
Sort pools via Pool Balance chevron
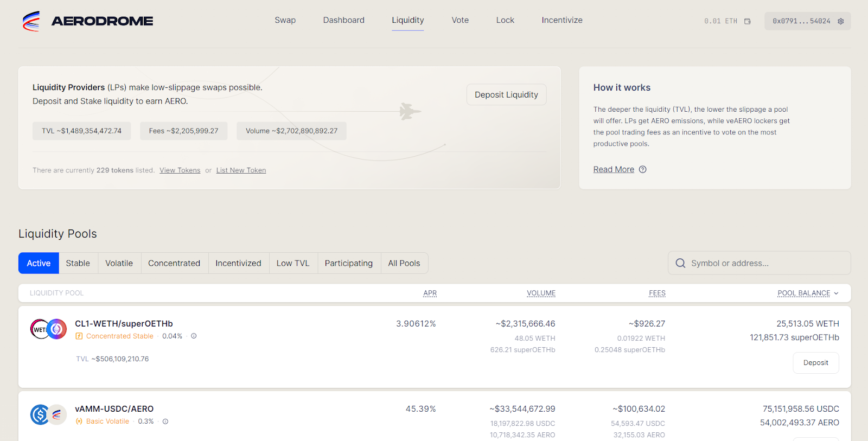836,293
